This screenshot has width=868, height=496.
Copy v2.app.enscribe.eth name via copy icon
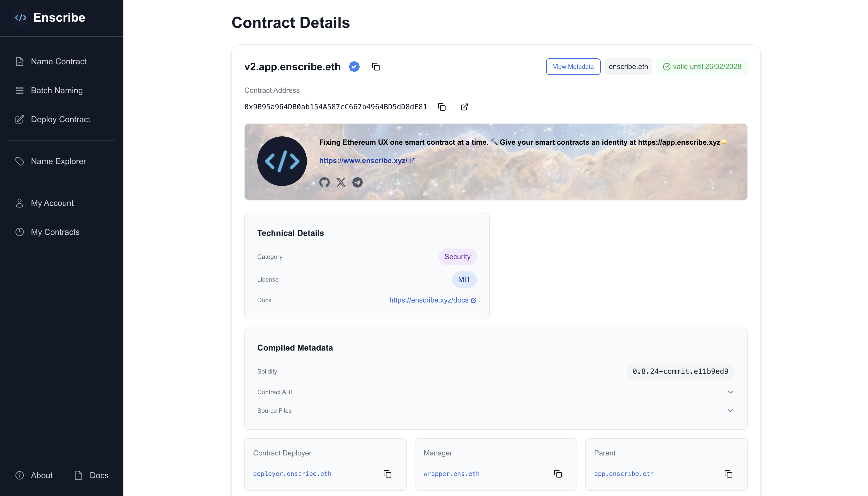[x=376, y=67]
